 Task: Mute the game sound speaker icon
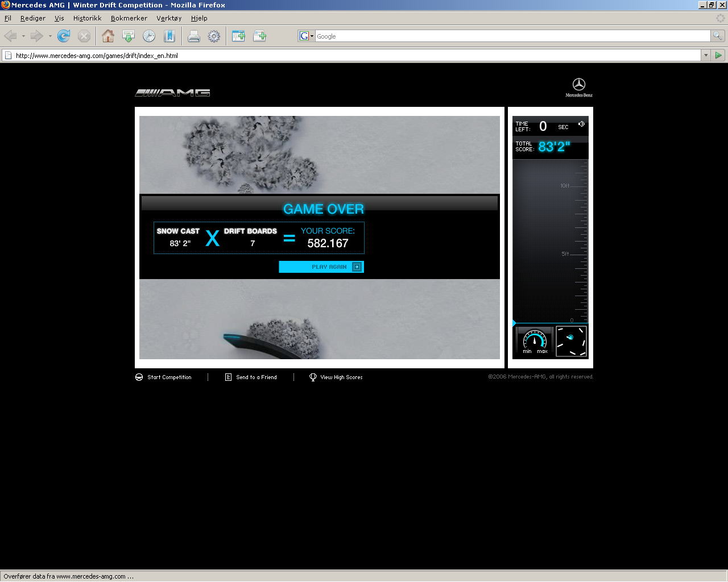(x=581, y=124)
